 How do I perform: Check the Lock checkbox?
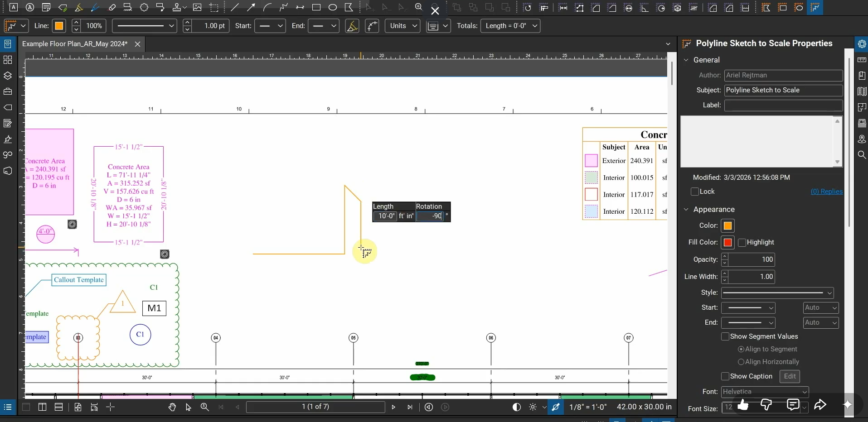pyautogui.click(x=695, y=192)
